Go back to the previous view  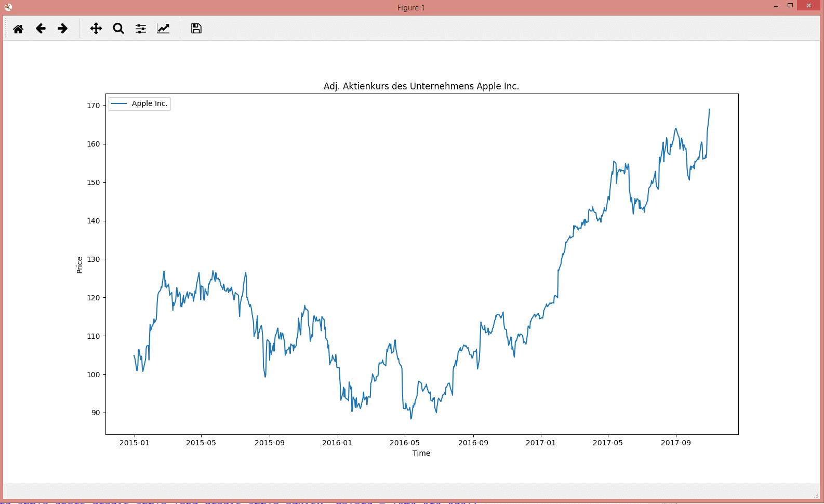pyautogui.click(x=41, y=29)
